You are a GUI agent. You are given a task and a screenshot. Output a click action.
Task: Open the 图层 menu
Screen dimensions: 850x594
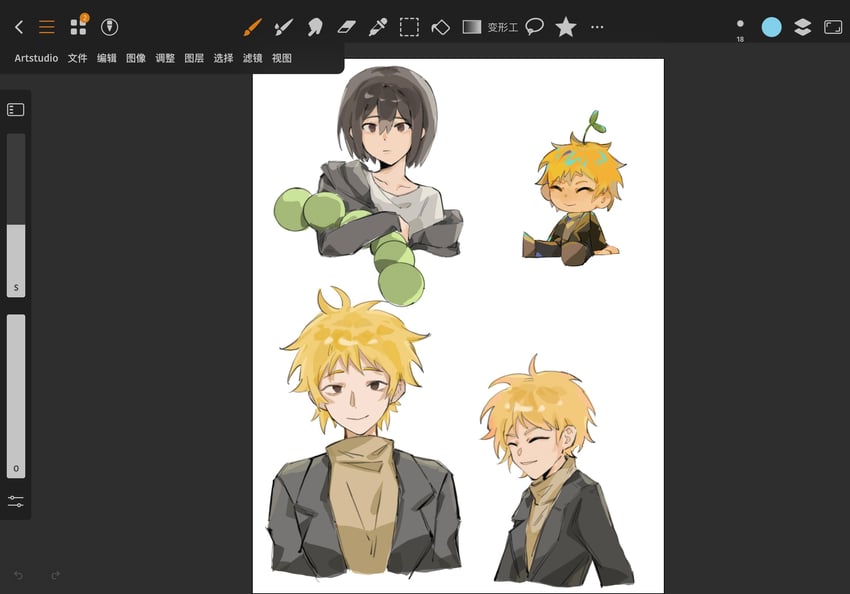point(194,58)
